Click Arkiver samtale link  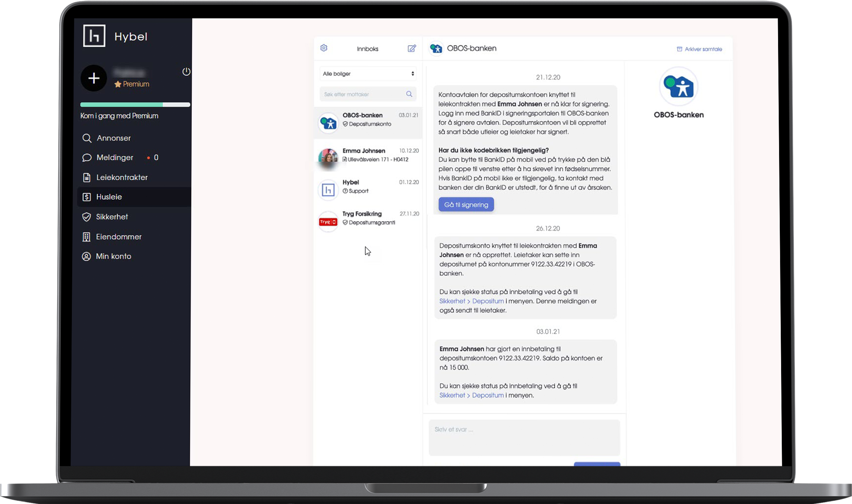pos(703,49)
